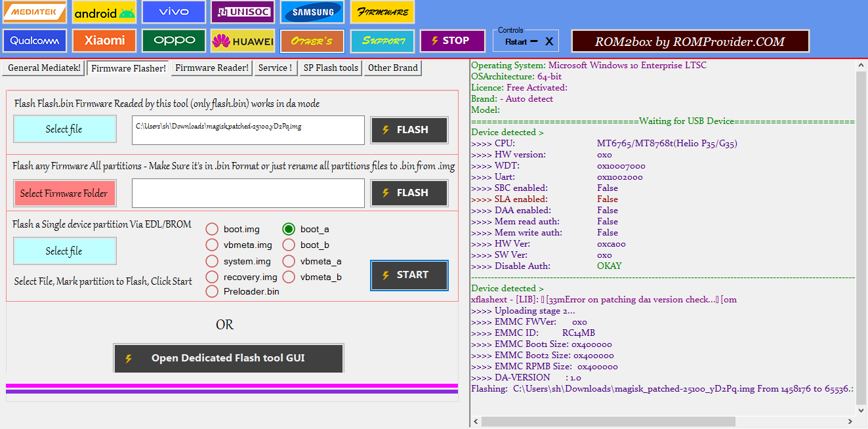Open the Android brand section
Image resolution: width=868 pixels, height=429 pixels.
(104, 12)
